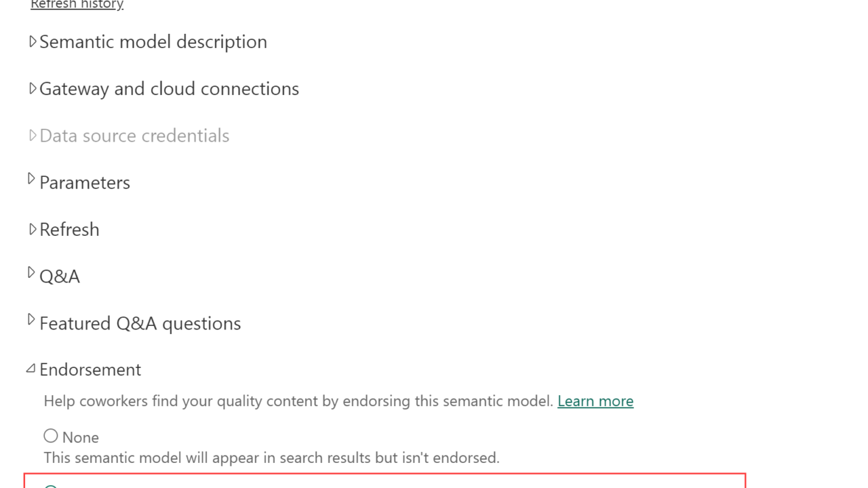Click the triangle icon next to Q&A
Screen dimensions: 868x488
pyautogui.click(x=31, y=272)
